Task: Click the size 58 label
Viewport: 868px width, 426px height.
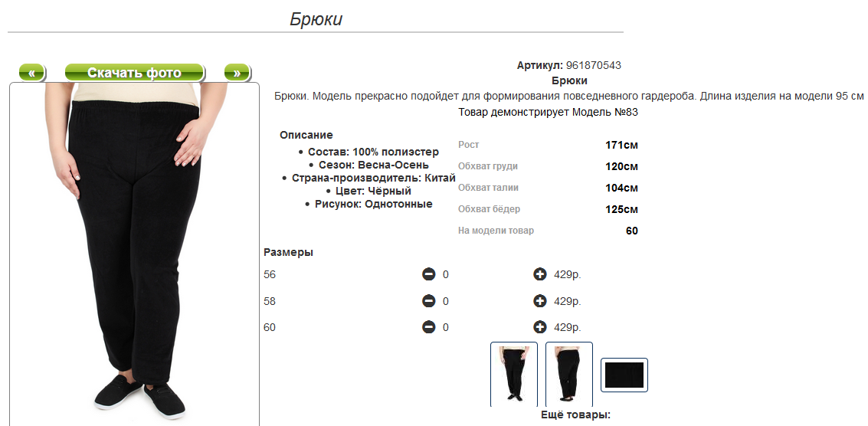Action: [x=270, y=301]
